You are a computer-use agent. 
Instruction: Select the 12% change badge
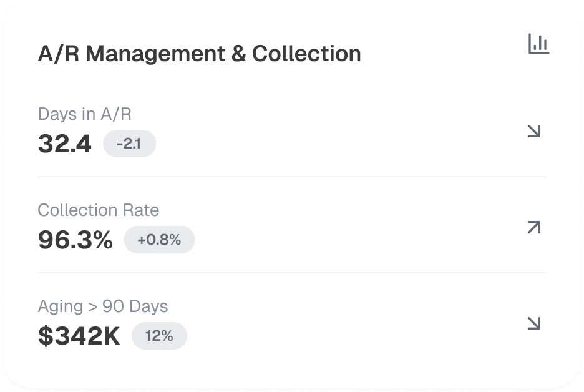tap(159, 336)
